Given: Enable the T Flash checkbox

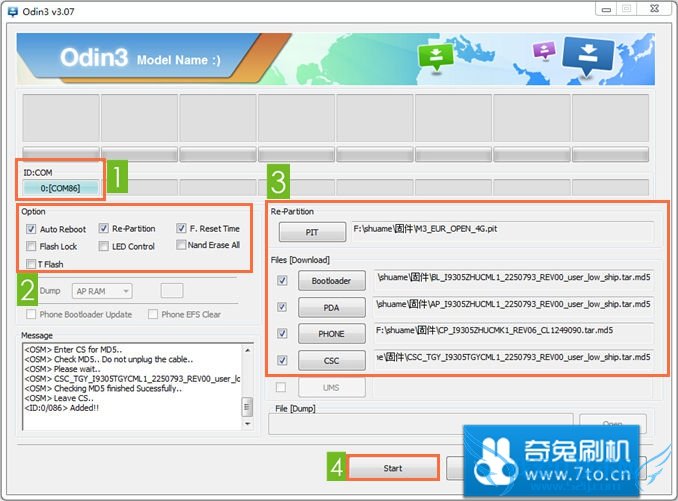Looking at the screenshot, I should coord(31,264).
